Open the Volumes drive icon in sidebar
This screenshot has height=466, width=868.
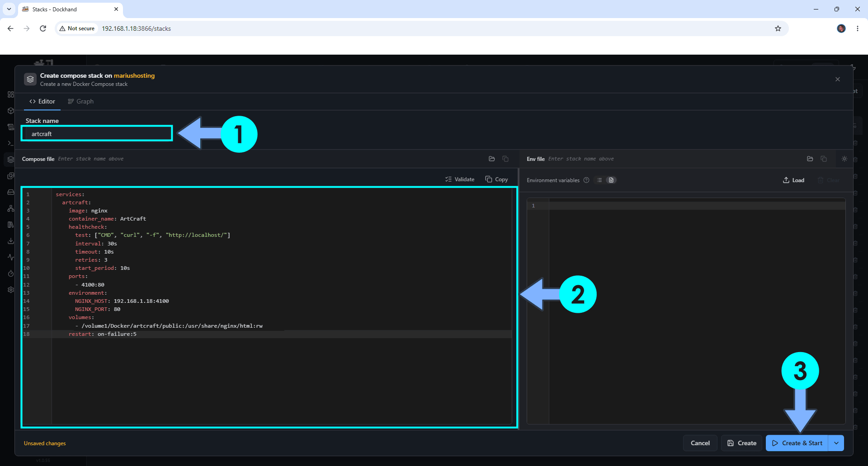(x=11, y=192)
